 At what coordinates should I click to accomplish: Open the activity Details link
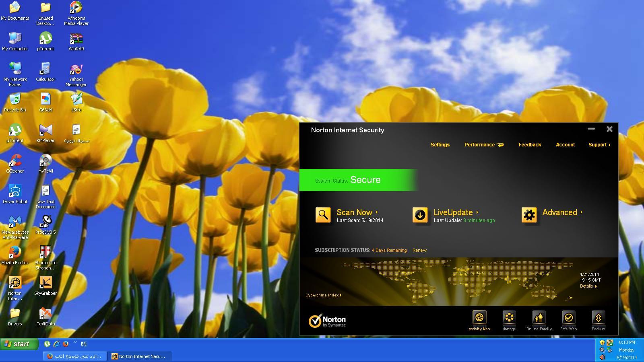pos(588,286)
